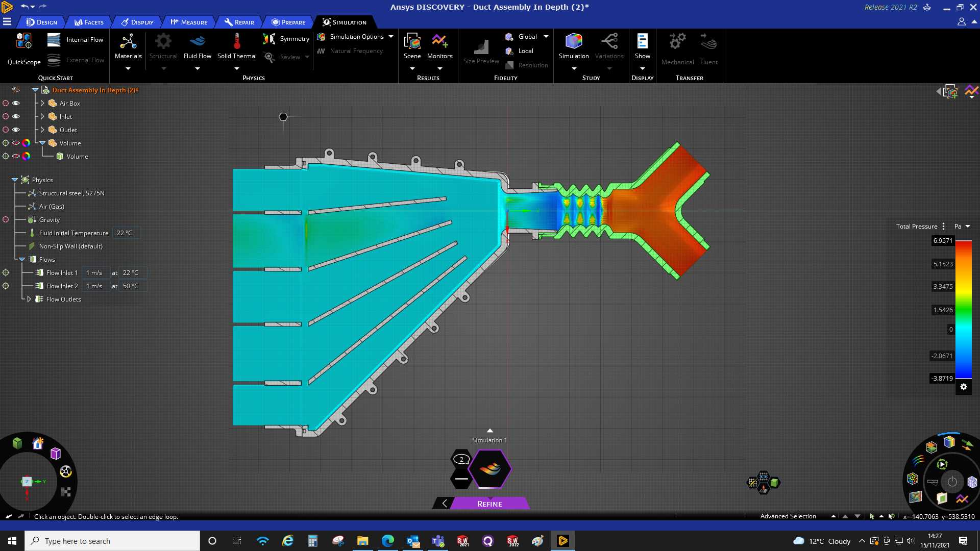This screenshot has height=551, width=980.
Task: Click the Symmetry tool
Action: point(286,39)
